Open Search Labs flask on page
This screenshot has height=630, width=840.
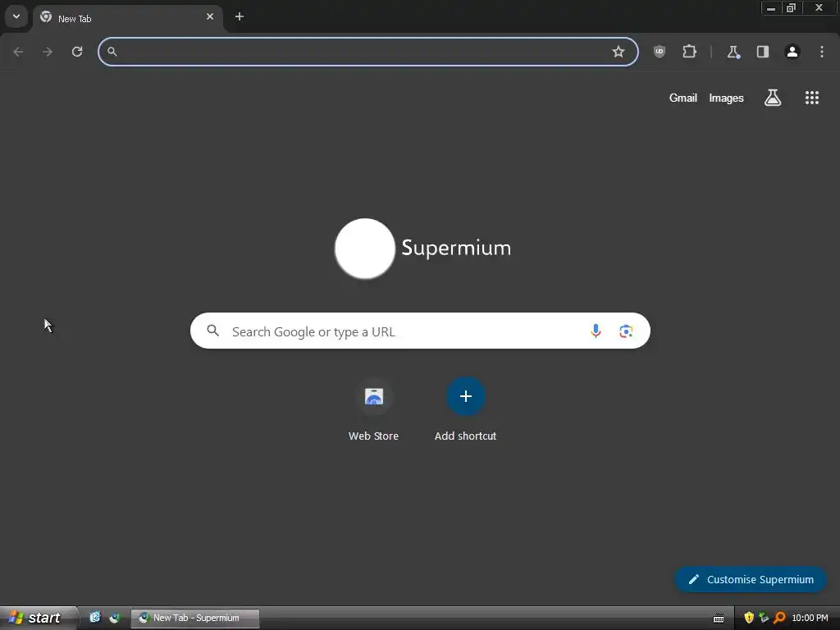773,98
